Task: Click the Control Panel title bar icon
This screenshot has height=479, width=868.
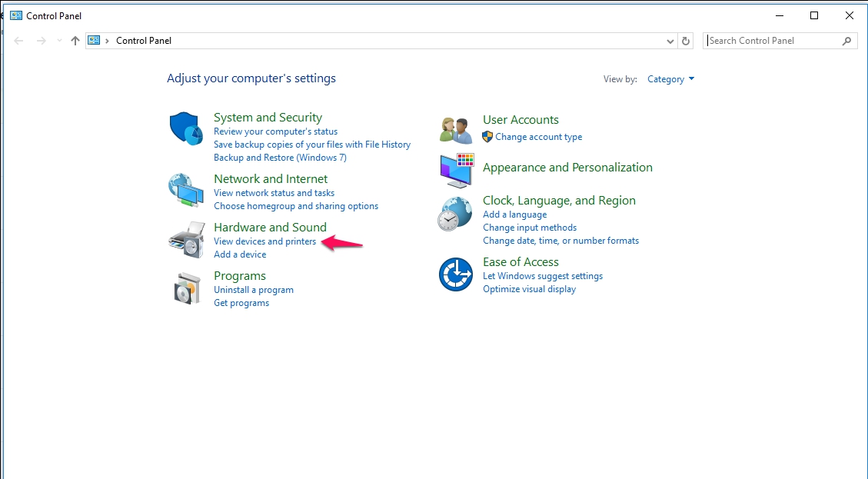Action: pos(16,15)
